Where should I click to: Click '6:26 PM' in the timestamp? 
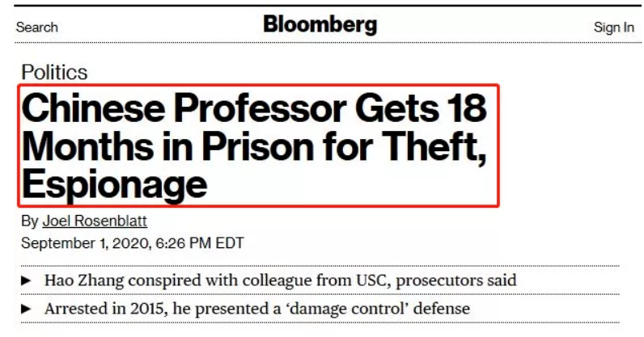[x=183, y=243]
